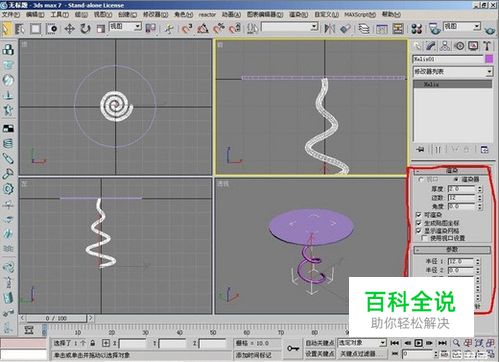This screenshot has height=362, width=499.
Task: Switch to Display command panel tab
Action: 473,46
